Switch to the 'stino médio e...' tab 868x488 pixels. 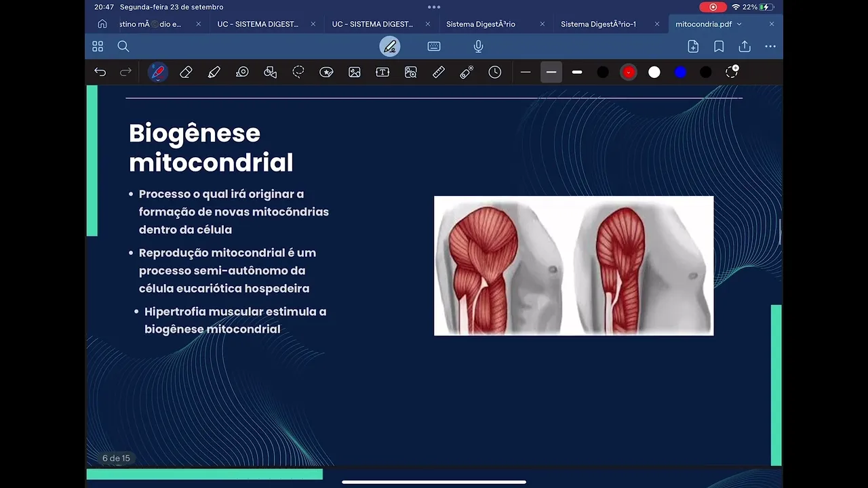coord(151,24)
